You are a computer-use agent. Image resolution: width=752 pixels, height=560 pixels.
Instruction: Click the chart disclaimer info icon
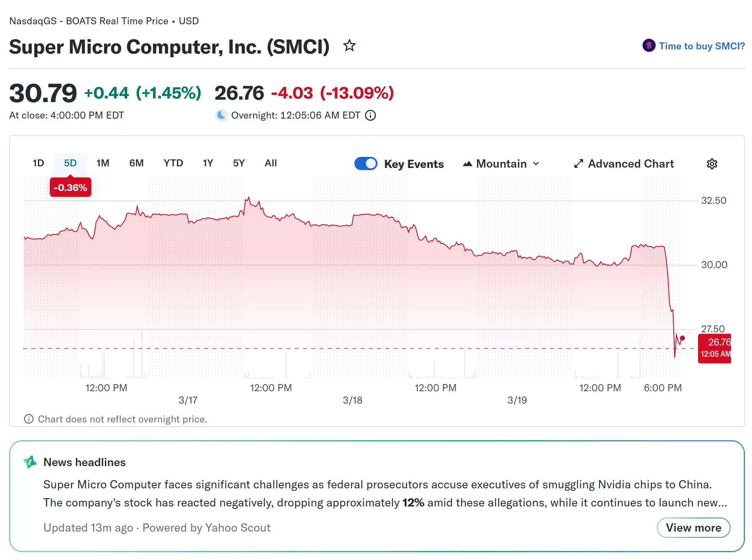pyautogui.click(x=29, y=419)
